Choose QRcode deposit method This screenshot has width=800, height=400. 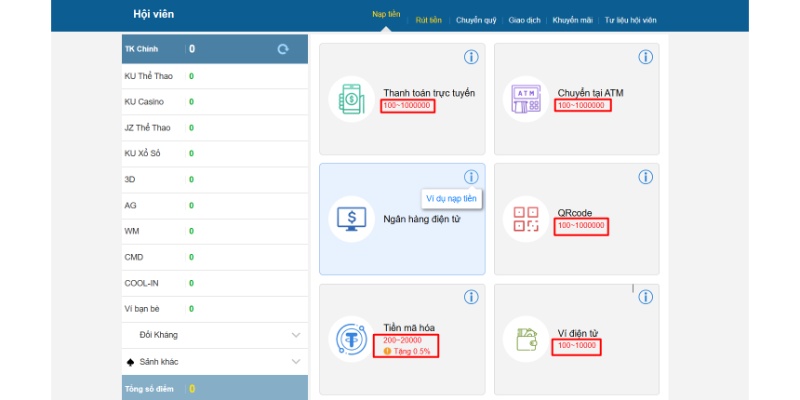pos(577,219)
